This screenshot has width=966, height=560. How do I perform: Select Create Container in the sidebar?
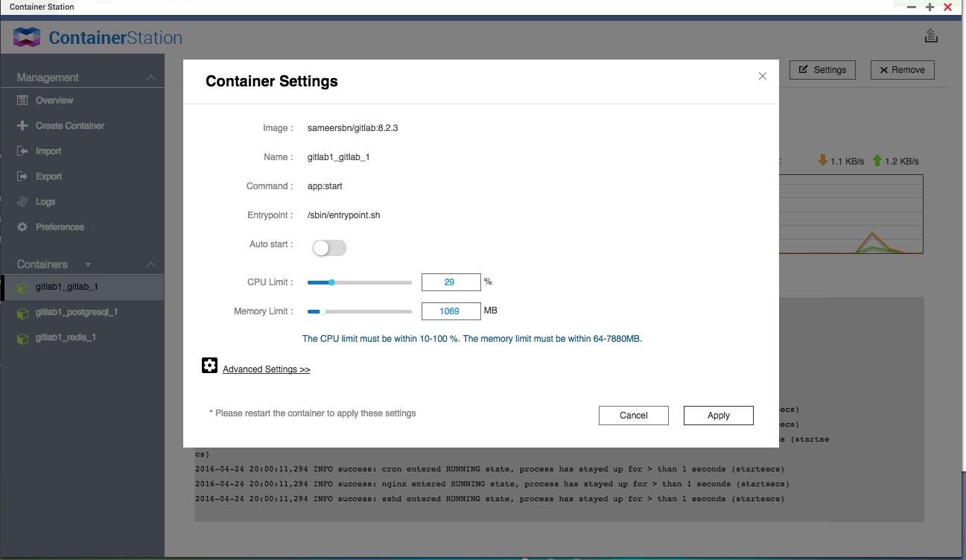70,125
